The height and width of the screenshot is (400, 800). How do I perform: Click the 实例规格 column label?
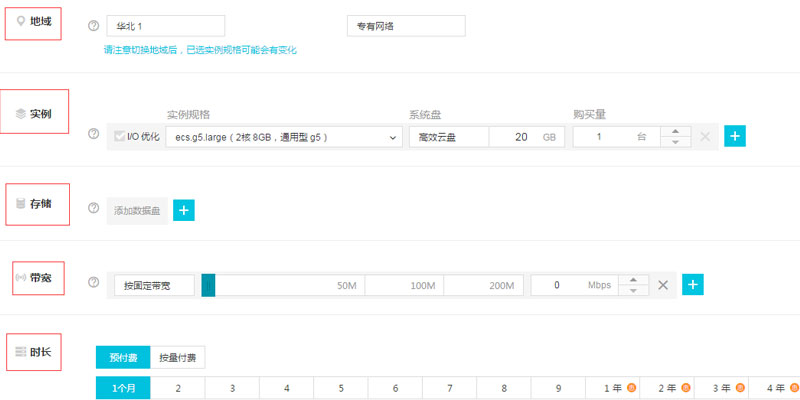(x=188, y=115)
